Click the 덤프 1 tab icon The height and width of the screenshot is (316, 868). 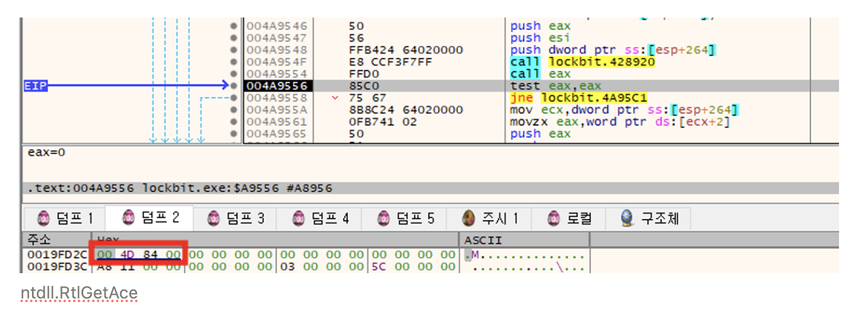coord(43,218)
